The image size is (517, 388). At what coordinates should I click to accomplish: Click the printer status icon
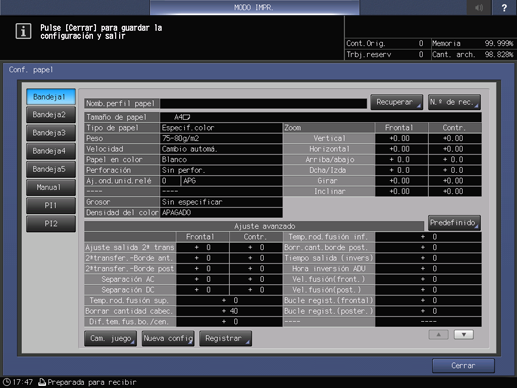(x=42, y=382)
